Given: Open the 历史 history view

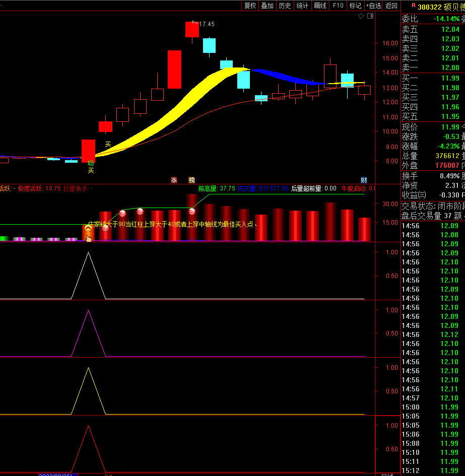Looking at the screenshot, I should (285, 6).
